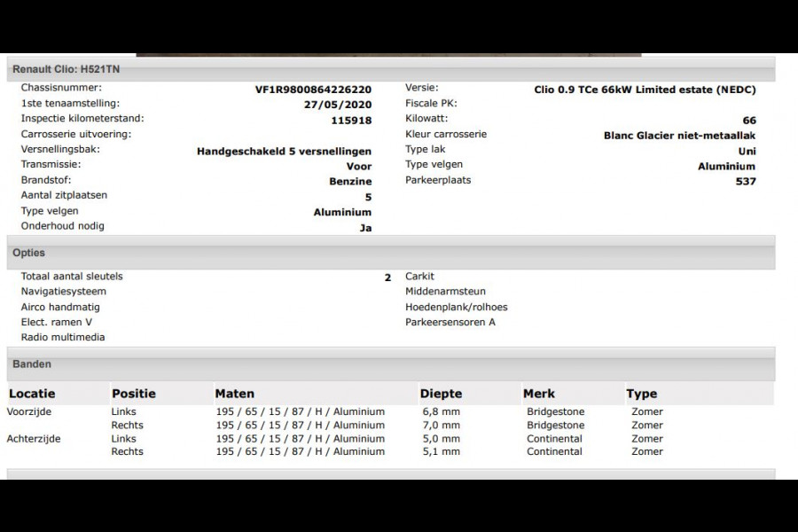Select the Brandstof Benzine field

click(x=351, y=181)
